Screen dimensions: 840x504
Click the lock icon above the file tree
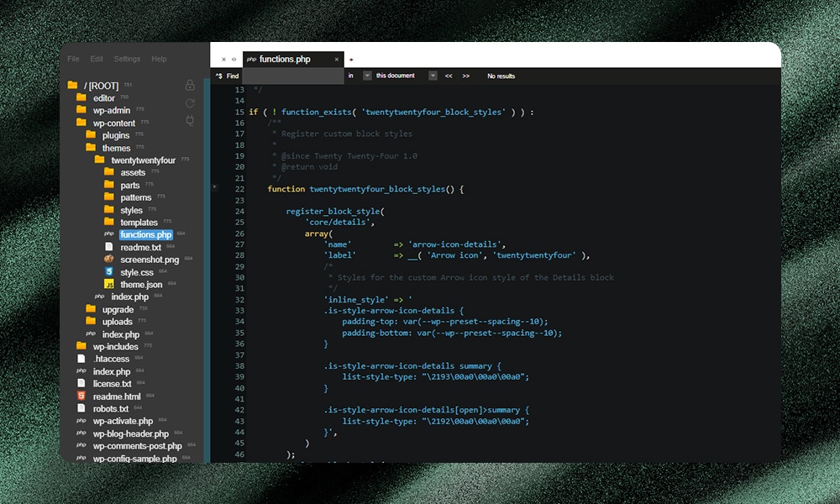pos(190,85)
